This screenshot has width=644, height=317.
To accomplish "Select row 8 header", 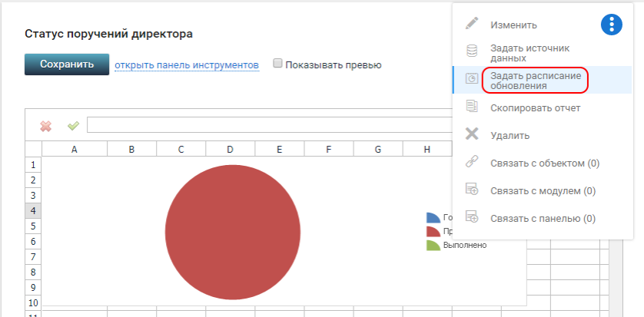I will pos(33,272).
